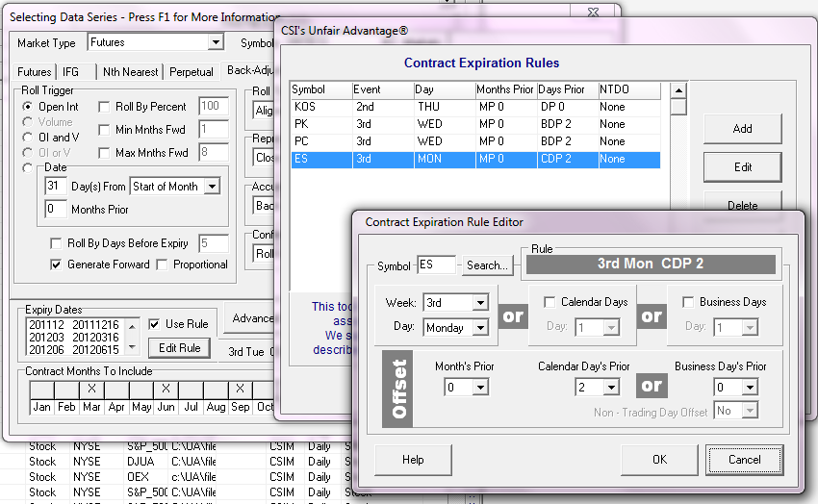Tick Roll By Days Before Expiry
818x504 pixels.
(56, 243)
